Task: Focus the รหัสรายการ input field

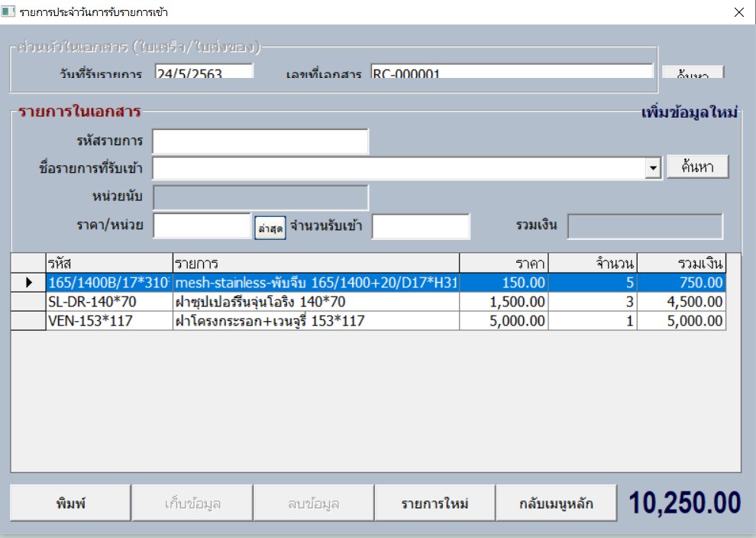Action: click(x=260, y=141)
